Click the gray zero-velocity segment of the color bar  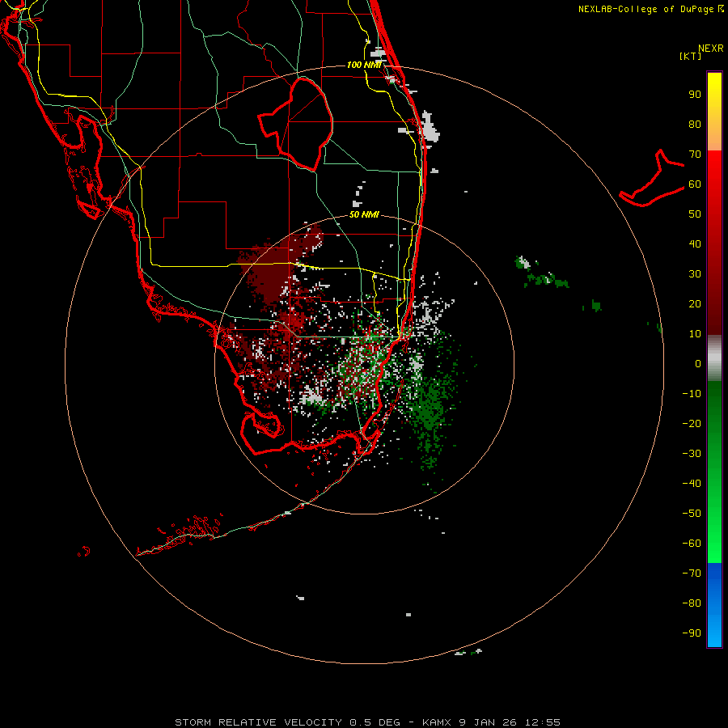714,358
